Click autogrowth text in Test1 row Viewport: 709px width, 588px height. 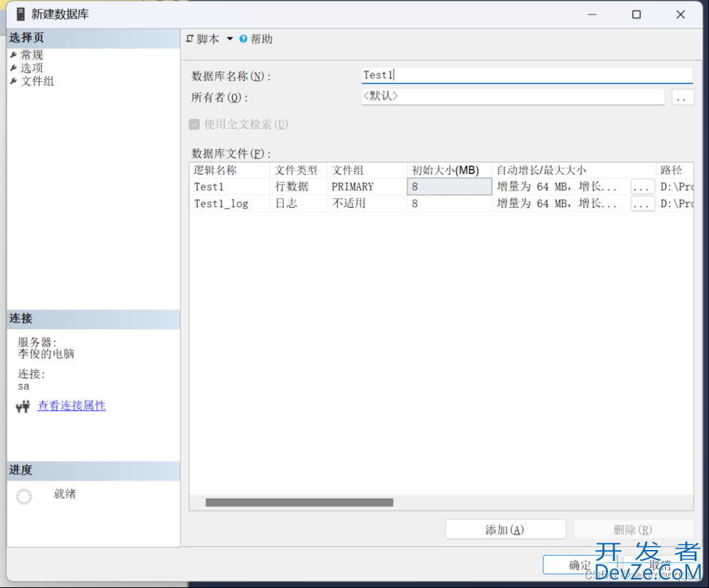point(557,186)
